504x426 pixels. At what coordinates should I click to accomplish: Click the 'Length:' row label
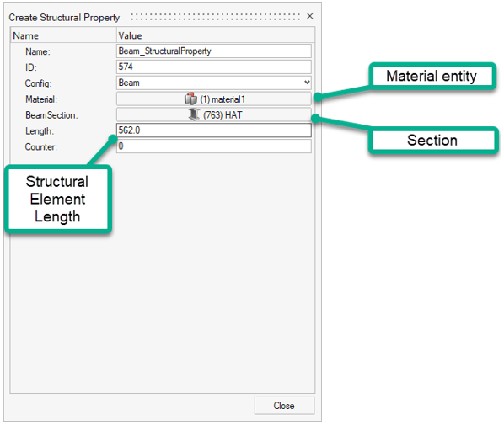pos(40,131)
